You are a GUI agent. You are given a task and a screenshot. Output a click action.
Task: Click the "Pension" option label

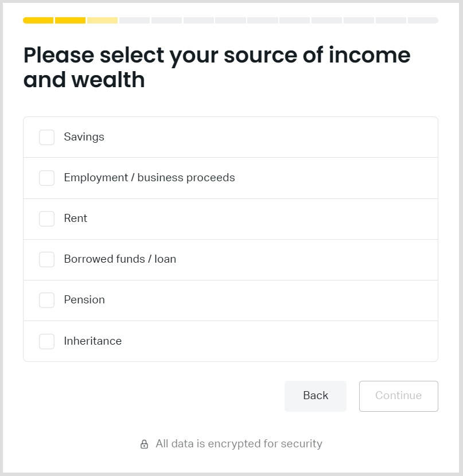[84, 300]
